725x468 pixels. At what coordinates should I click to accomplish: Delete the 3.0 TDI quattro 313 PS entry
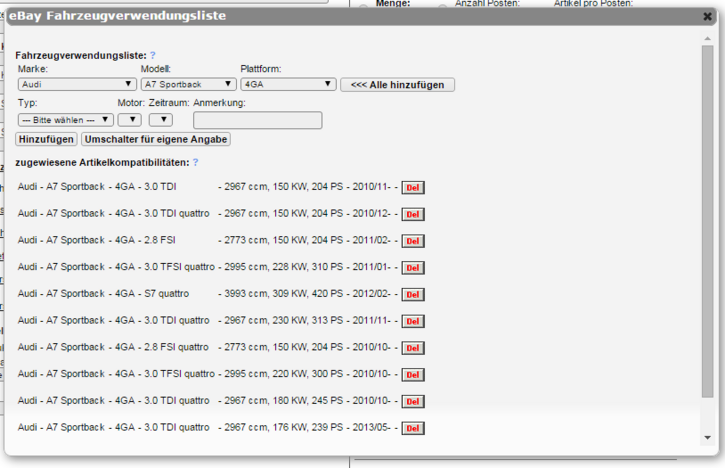(413, 321)
